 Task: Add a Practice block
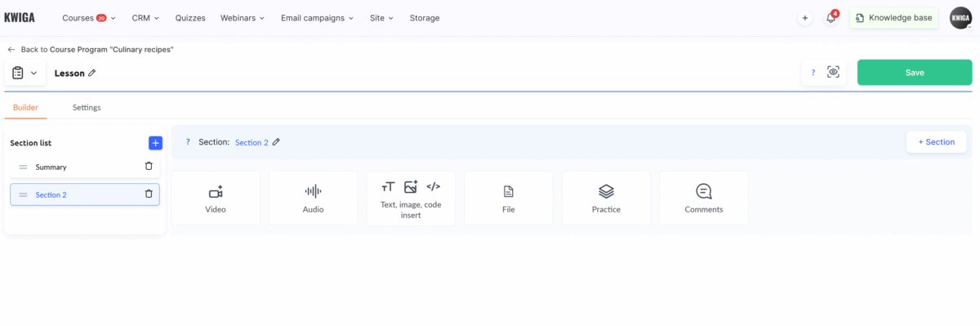(x=606, y=198)
